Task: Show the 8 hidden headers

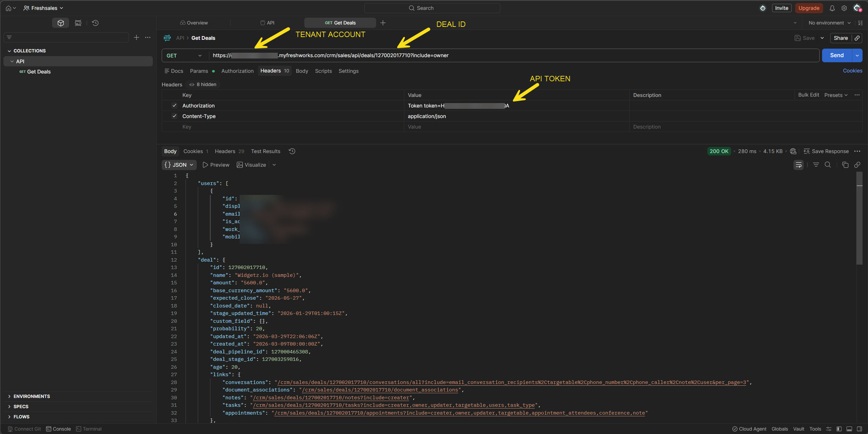Action: point(203,84)
